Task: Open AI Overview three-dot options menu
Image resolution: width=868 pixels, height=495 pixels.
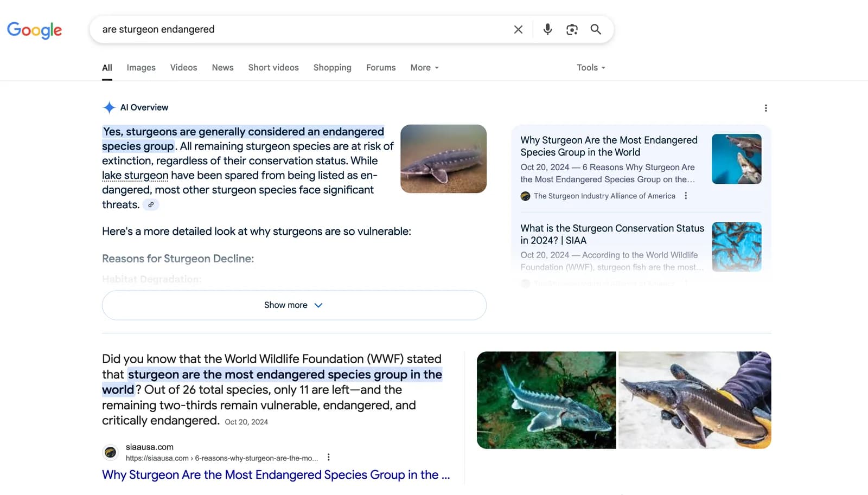Action: pyautogui.click(x=765, y=108)
